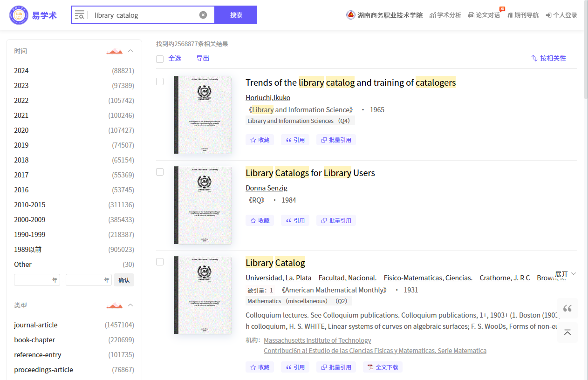Open 个人登录 personal login
The height and width of the screenshot is (380, 588).
click(x=561, y=15)
